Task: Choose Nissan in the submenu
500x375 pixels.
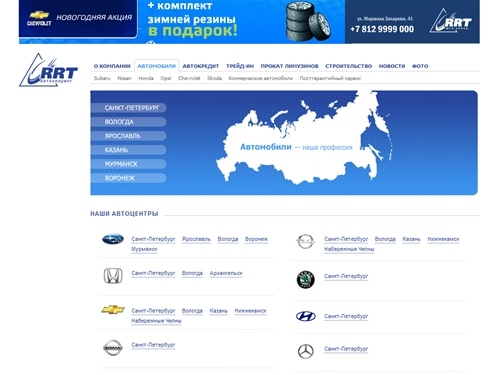Action: click(x=124, y=78)
